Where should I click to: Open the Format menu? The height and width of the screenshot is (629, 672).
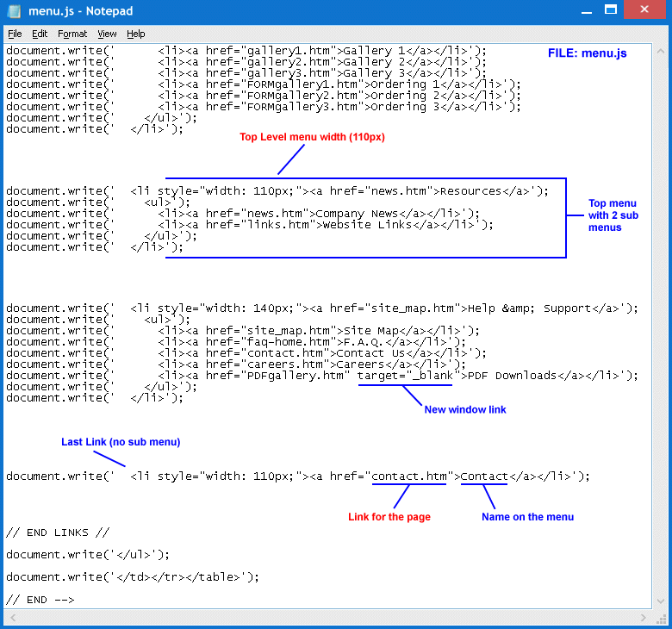click(72, 34)
